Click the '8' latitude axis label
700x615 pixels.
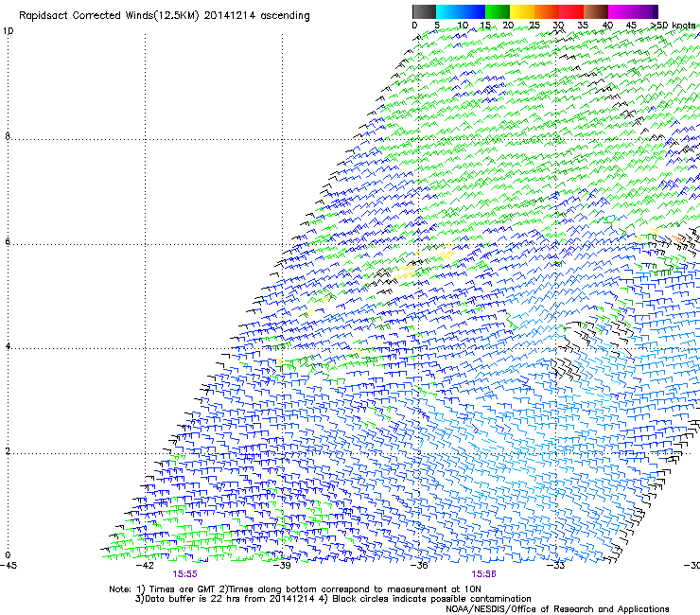(8, 136)
